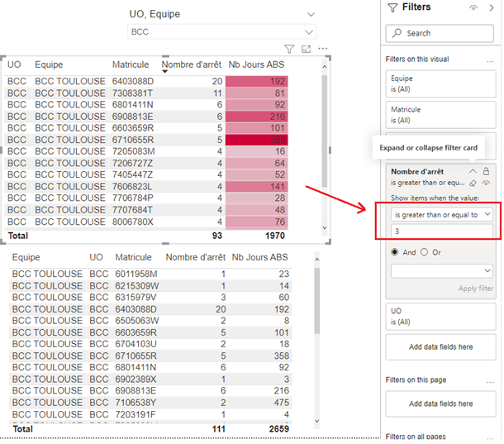Click the top table UO column header
The width and height of the screenshot is (504, 444).
(x=14, y=64)
